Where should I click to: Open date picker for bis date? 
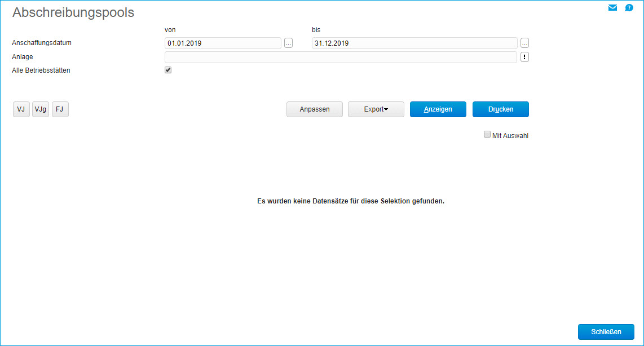click(524, 43)
